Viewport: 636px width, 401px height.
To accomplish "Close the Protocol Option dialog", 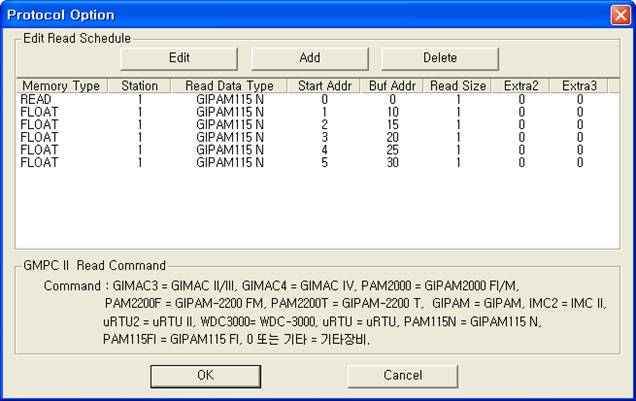I will (619, 15).
